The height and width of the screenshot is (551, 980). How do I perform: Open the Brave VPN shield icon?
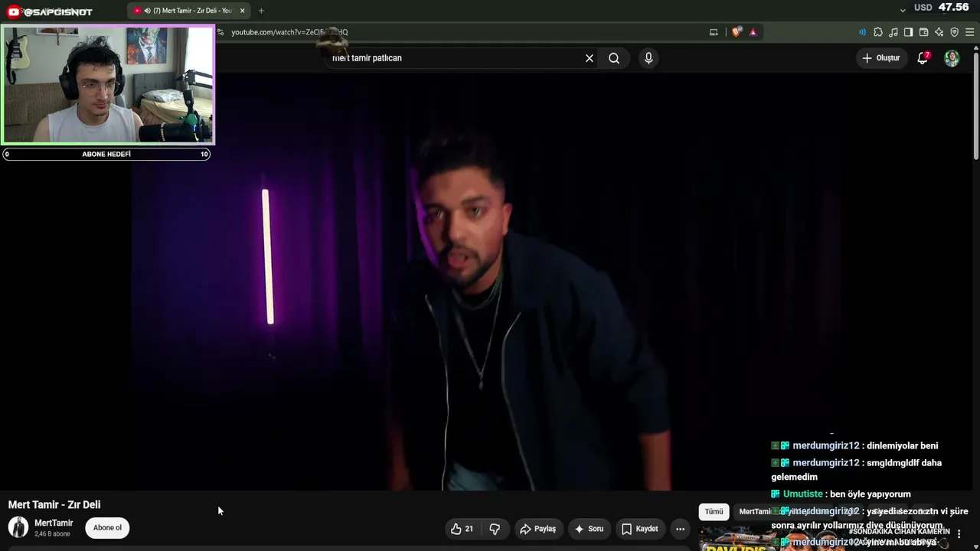click(955, 32)
